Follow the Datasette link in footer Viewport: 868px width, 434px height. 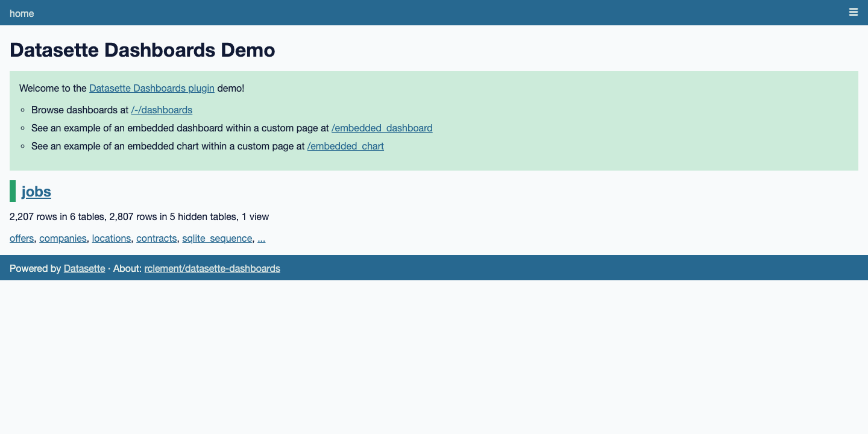pyautogui.click(x=84, y=268)
